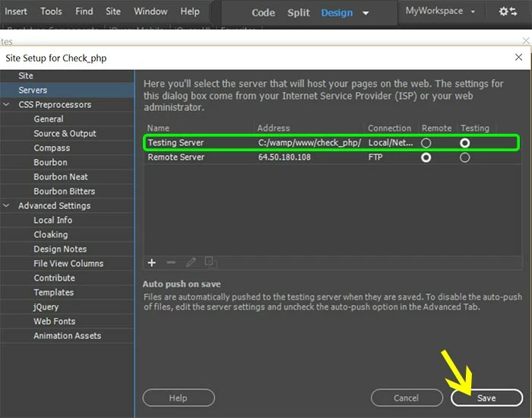The height and width of the screenshot is (418, 532).
Task: Select Compass in sidebar
Action: (52, 148)
